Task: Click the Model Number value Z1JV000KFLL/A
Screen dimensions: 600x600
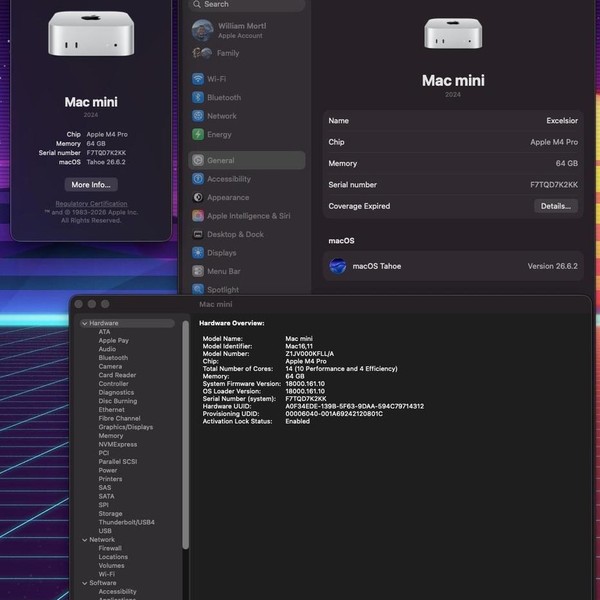Action: (310, 354)
